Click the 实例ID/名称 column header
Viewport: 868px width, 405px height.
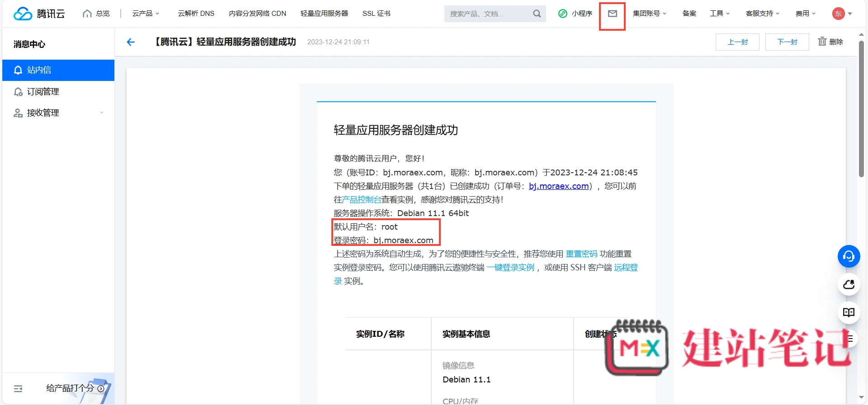pyautogui.click(x=380, y=334)
